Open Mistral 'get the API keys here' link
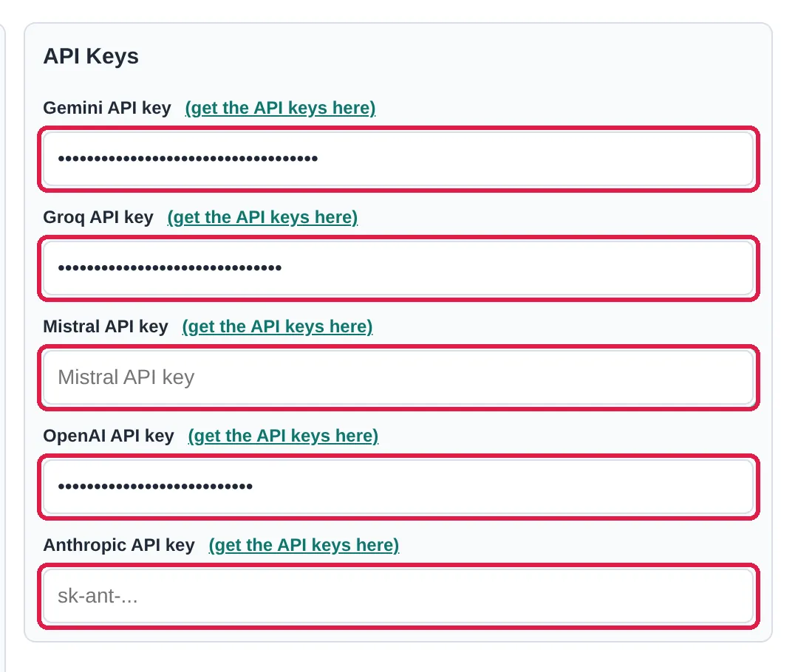 pos(277,326)
